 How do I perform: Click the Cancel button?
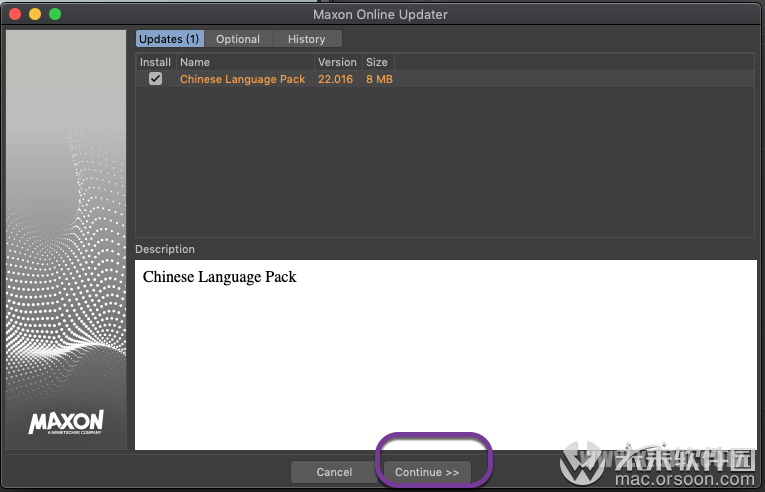pos(334,472)
